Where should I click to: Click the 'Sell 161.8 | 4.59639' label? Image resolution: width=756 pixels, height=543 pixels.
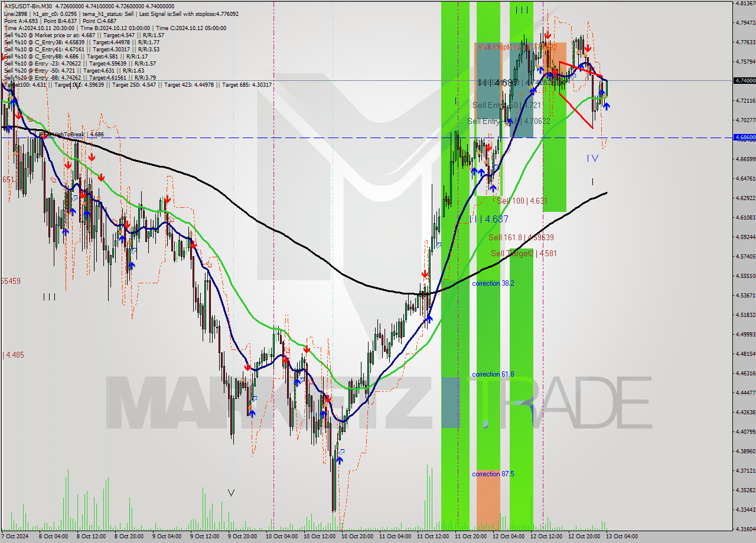click(x=521, y=237)
